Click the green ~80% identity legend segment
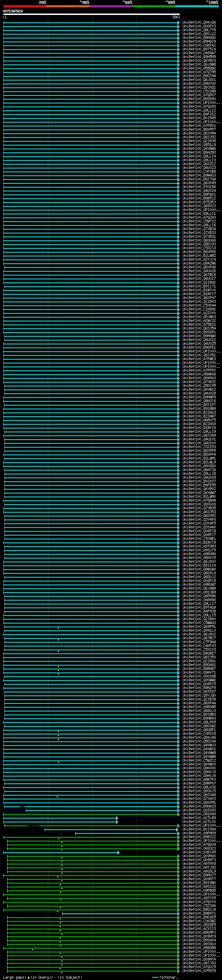 coord(154,6)
